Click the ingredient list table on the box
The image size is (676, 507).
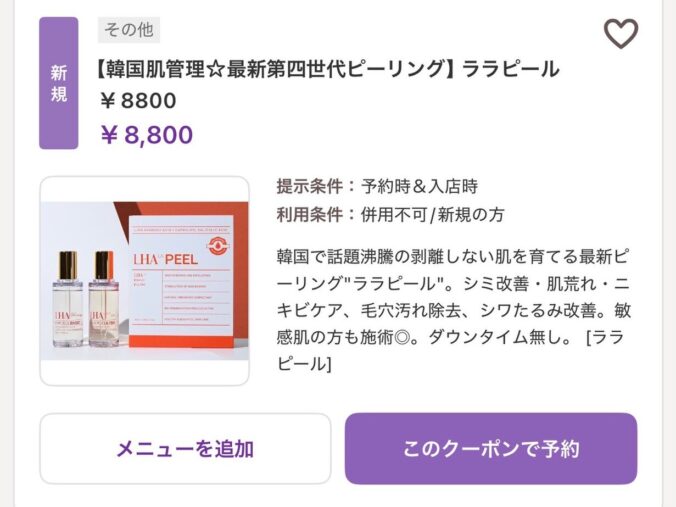(x=197, y=297)
